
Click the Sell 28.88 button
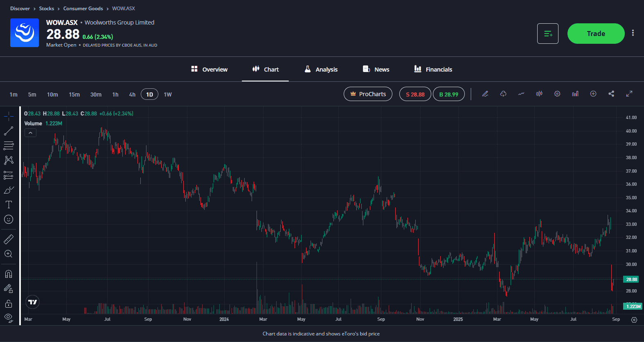point(415,94)
